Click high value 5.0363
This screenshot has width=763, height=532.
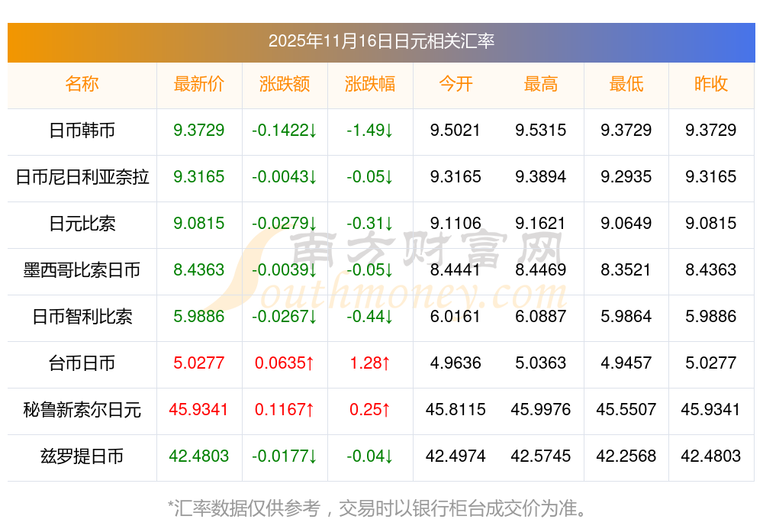coord(541,363)
